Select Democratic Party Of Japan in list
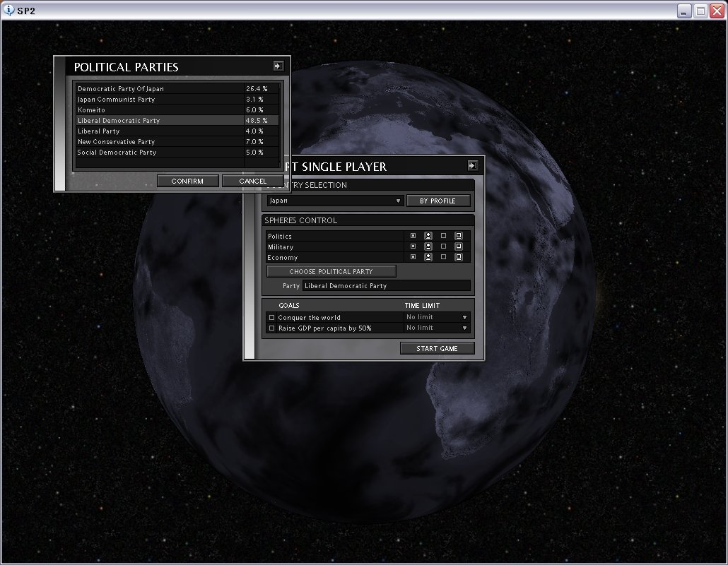Image resolution: width=728 pixels, height=565 pixels. click(160, 89)
